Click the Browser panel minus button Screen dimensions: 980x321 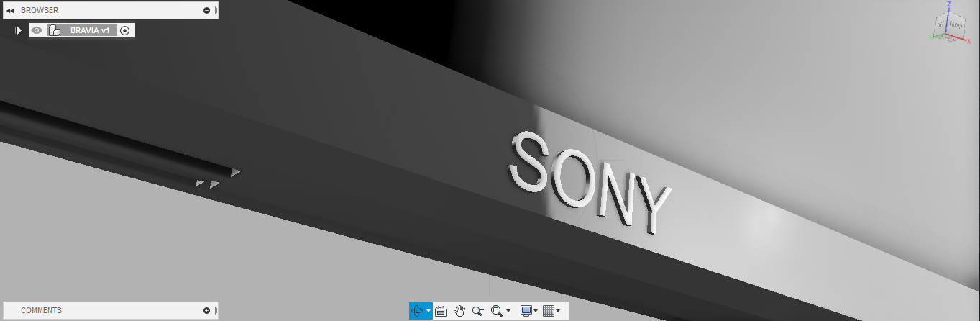coord(207,10)
